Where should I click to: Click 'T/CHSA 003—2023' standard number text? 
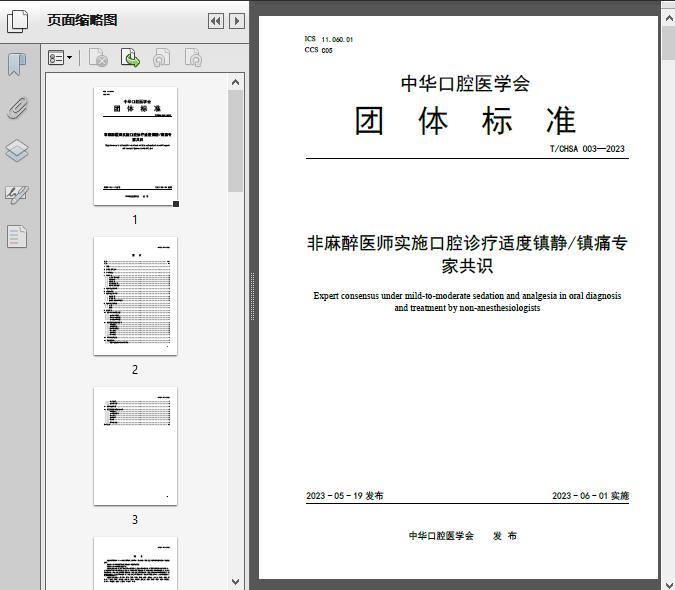pos(587,149)
